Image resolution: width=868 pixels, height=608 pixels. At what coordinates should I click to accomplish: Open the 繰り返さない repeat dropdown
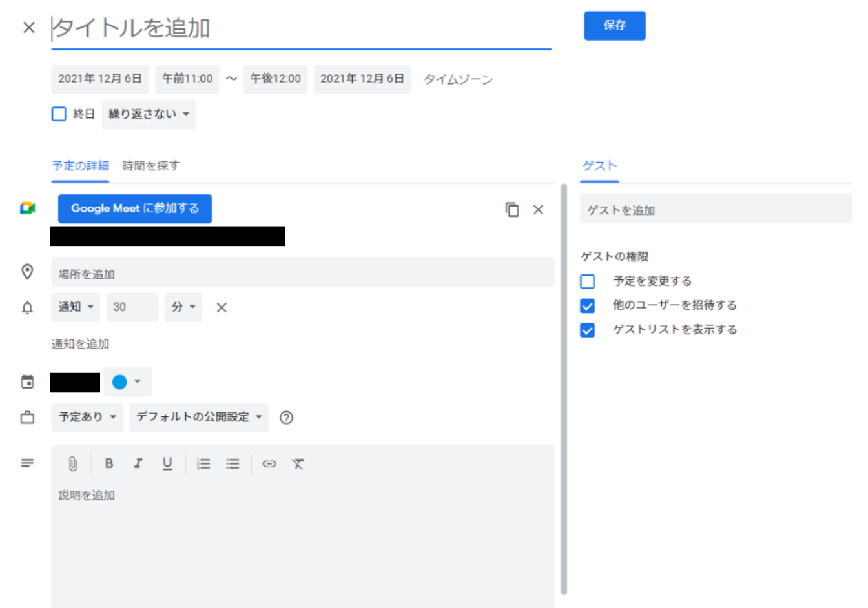[149, 114]
